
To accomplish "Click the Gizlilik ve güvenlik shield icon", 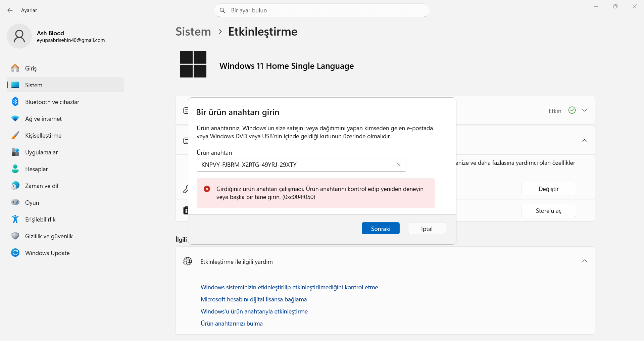I will pyautogui.click(x=15, y=236).
